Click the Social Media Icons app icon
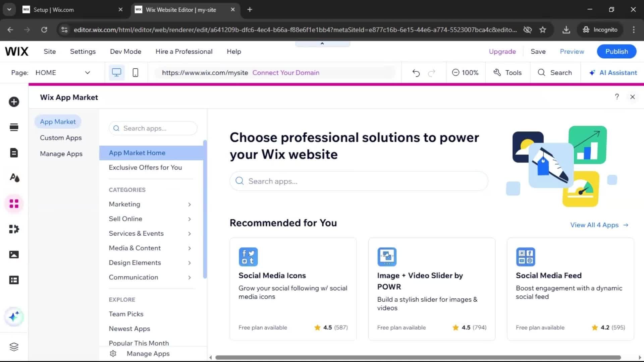Viewport: 644px width, 362px height. [248, 257]
